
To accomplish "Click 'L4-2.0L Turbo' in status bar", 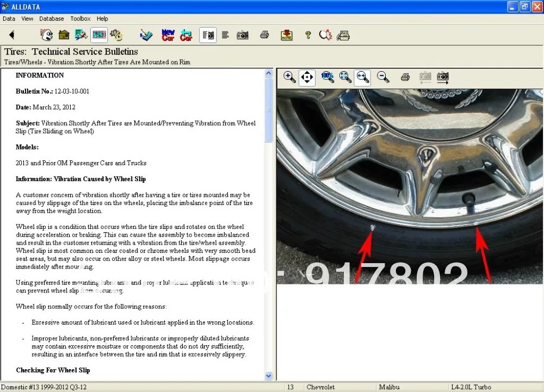I will tap(471, 387).
